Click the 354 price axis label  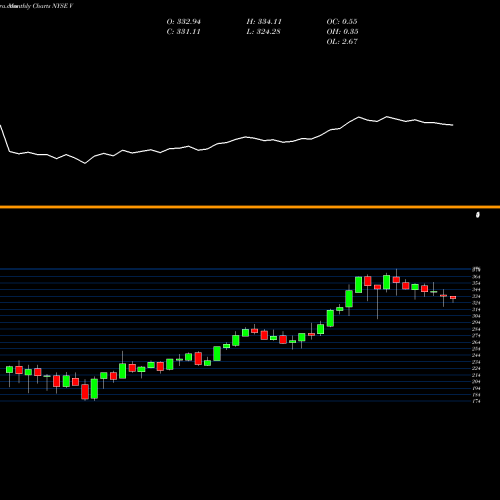tap(476, 283)
